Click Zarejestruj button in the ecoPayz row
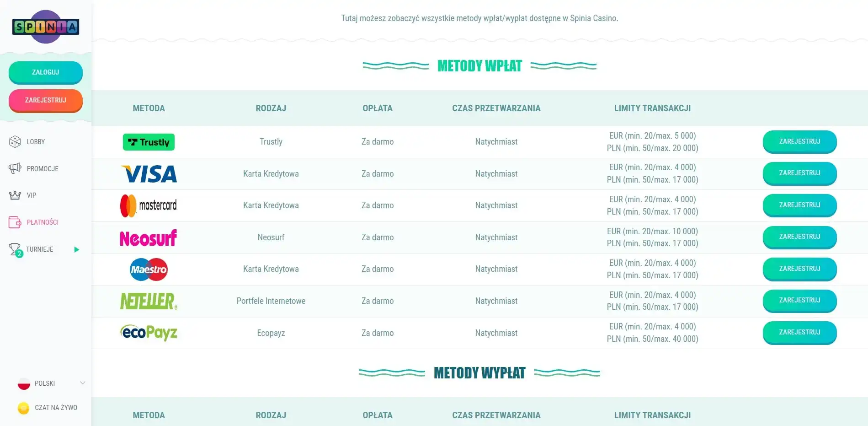Viewport: 868px width, 426px height. (x=799, y=333)
